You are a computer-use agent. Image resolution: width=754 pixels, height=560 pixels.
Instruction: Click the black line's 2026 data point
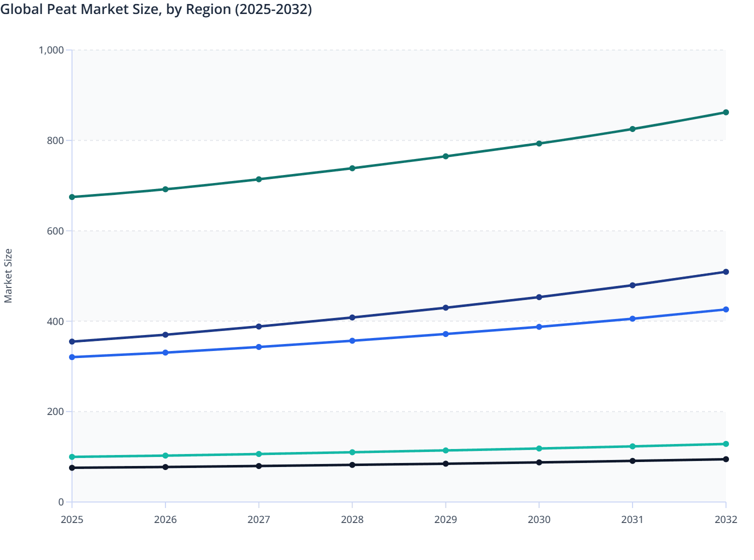click(165, 467)
